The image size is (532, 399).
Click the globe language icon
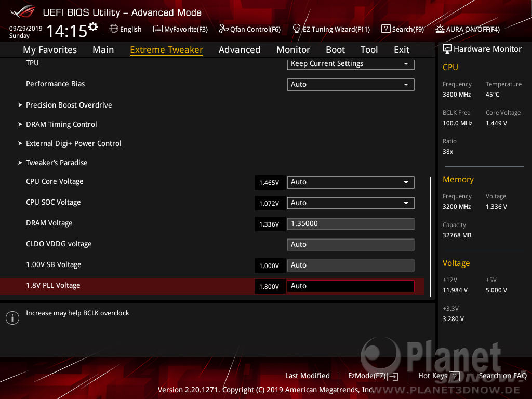[114, 29]
